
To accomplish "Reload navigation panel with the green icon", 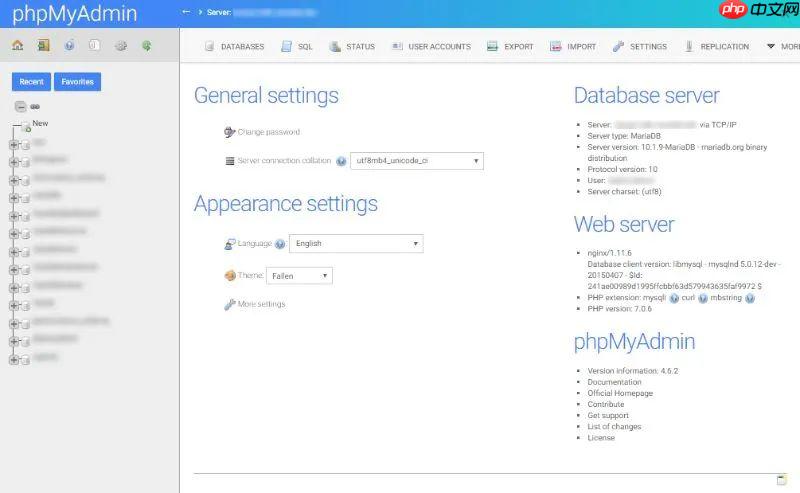I will 146,45.
